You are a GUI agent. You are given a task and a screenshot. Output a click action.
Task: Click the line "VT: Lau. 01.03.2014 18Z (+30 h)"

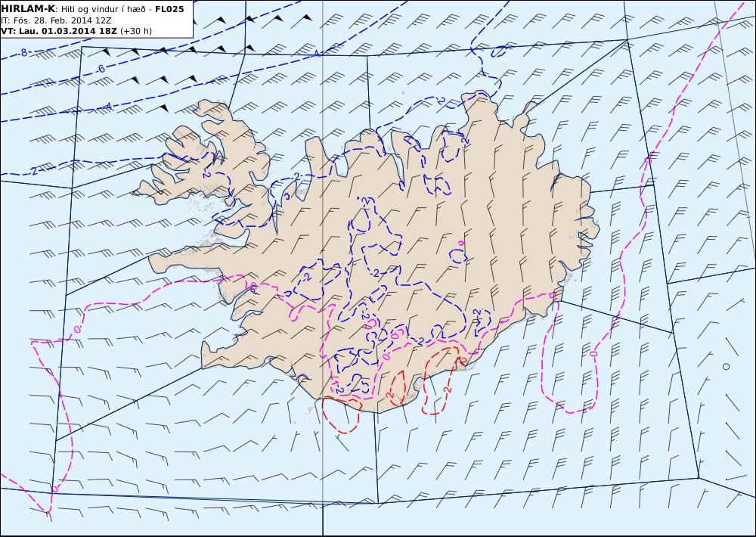[x=76, y=31]
